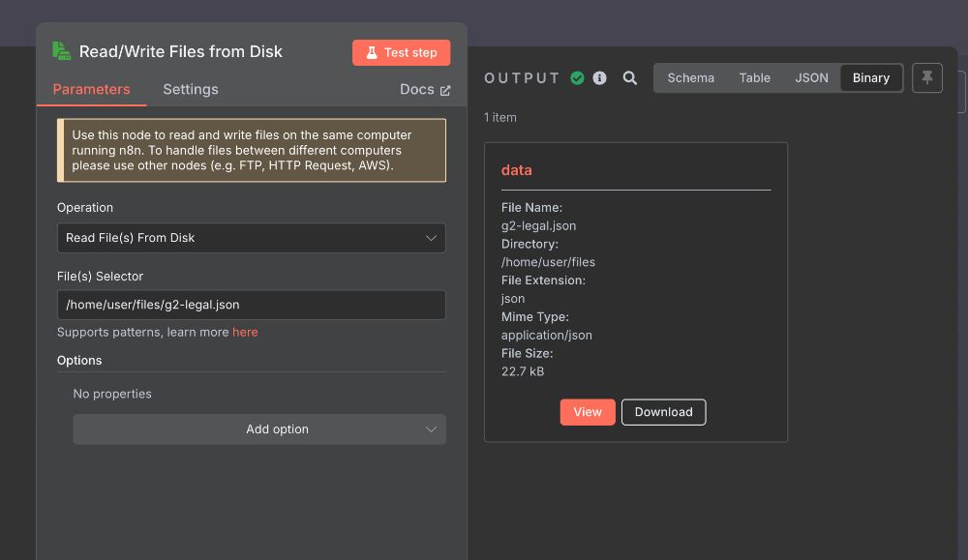
Task: Toggle the pin data icon in the output panel
Action: click(926, 78)
